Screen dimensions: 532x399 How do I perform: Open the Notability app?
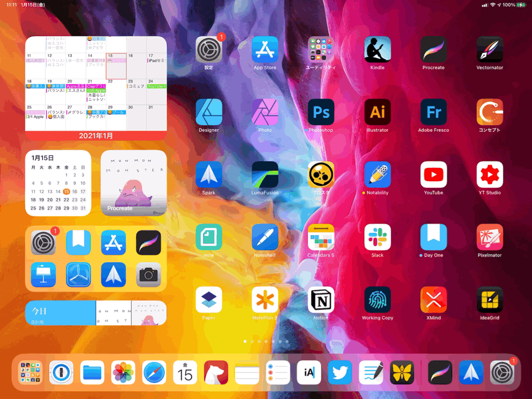click(x=377, y=175)
